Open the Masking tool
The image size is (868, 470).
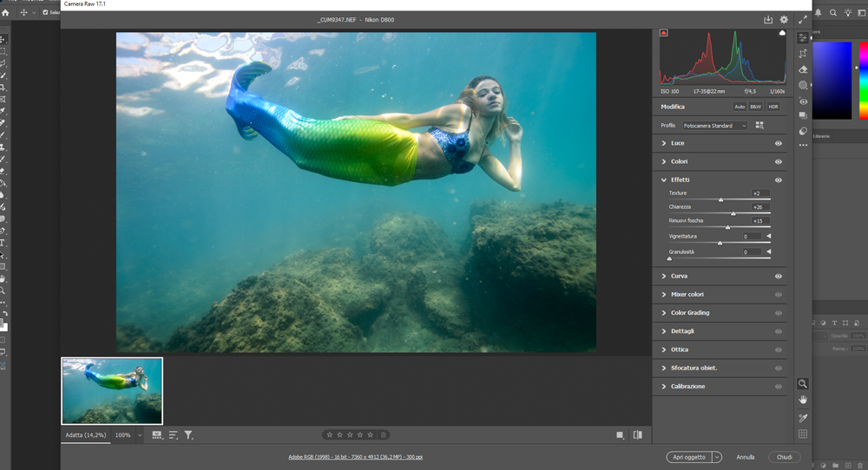tap(803, 85)
